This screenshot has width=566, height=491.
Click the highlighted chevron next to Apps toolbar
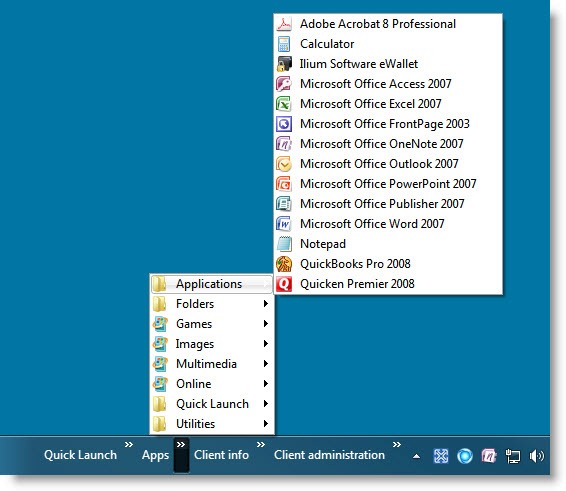pos(181,455)
